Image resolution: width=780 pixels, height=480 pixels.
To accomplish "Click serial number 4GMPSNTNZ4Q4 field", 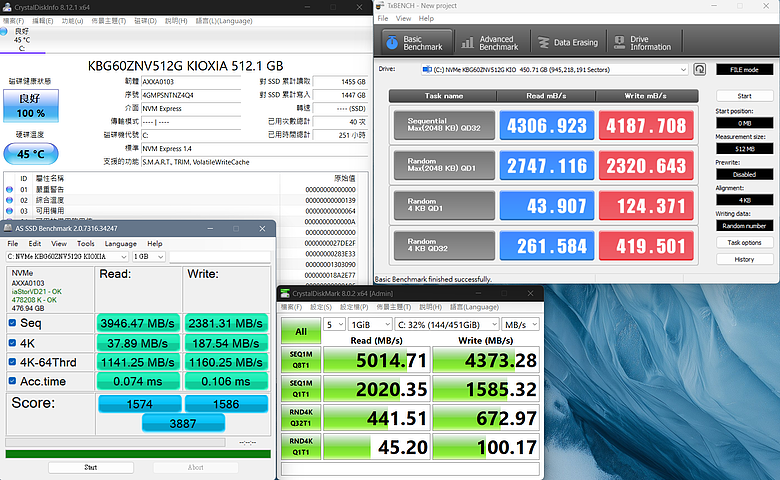I will (191, 95).
